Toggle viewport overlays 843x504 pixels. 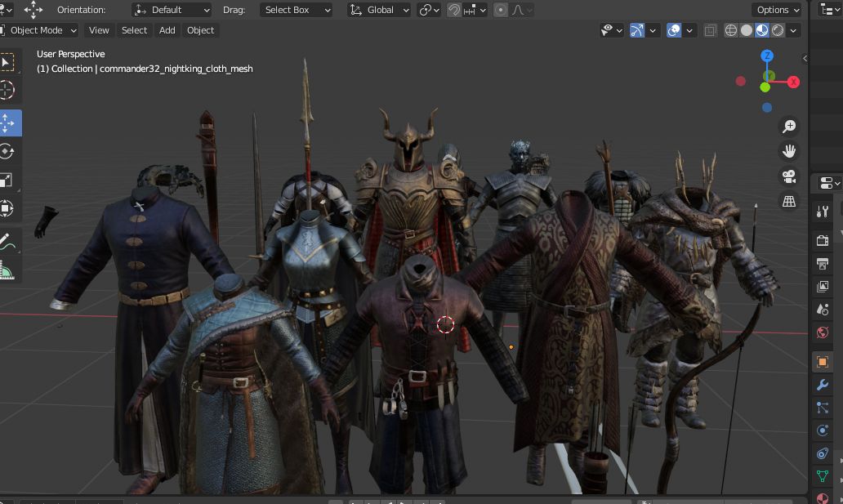[674, 31]
